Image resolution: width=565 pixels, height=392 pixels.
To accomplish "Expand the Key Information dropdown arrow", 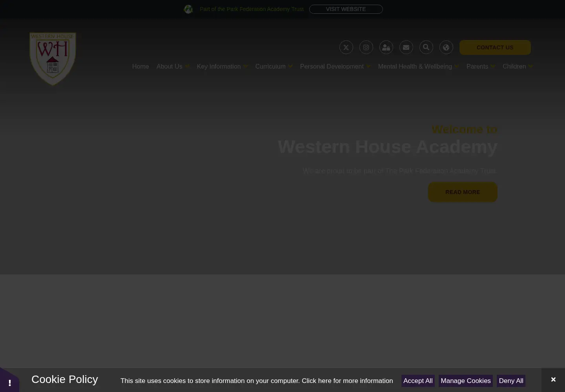I will (245, 67).
